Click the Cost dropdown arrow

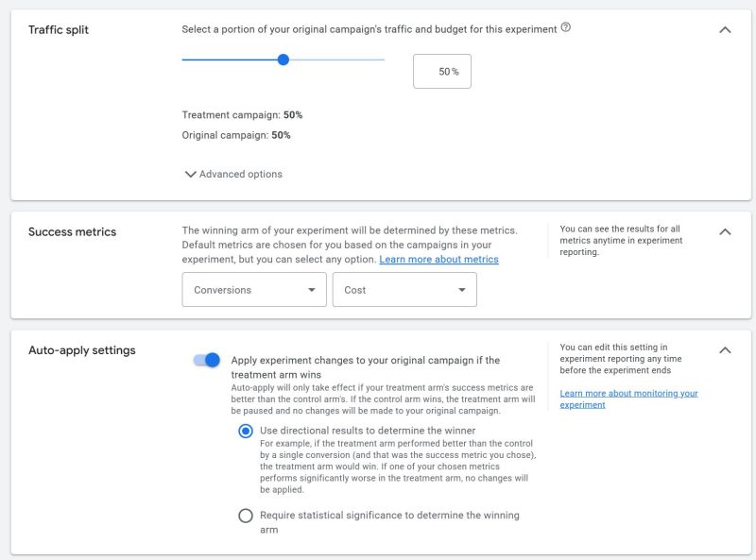tap(463, 290)
